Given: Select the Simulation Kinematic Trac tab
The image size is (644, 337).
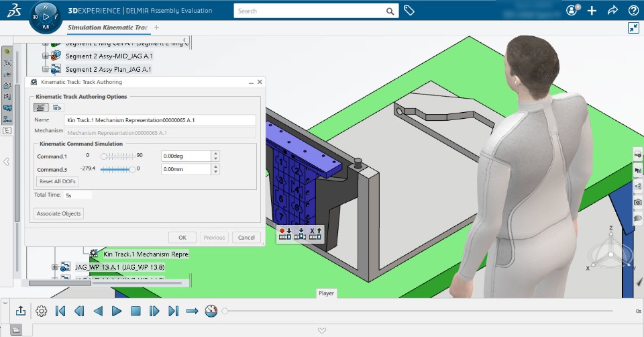Looking at the screenshot, I should click(107, 28).
